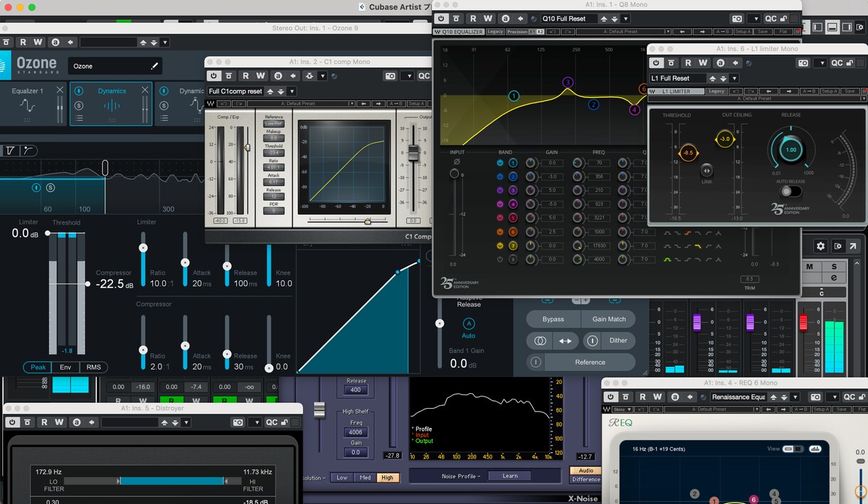Click A→B copy button in Q10 toolbar
868x504 pixels.
pos(723,32)
